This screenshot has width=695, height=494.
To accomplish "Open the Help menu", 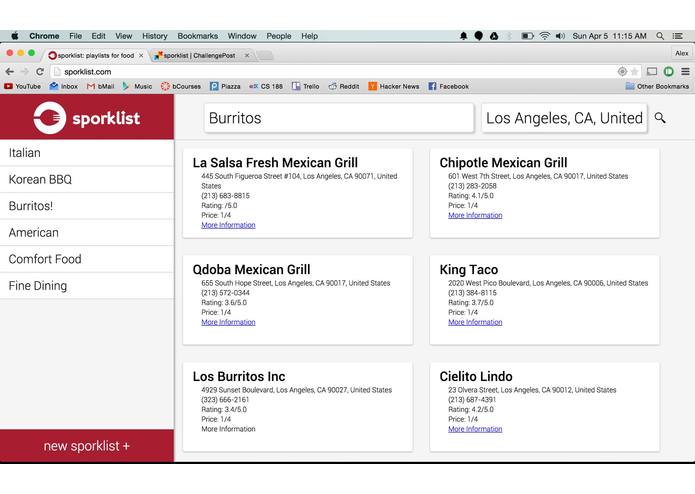I will 309,36.
